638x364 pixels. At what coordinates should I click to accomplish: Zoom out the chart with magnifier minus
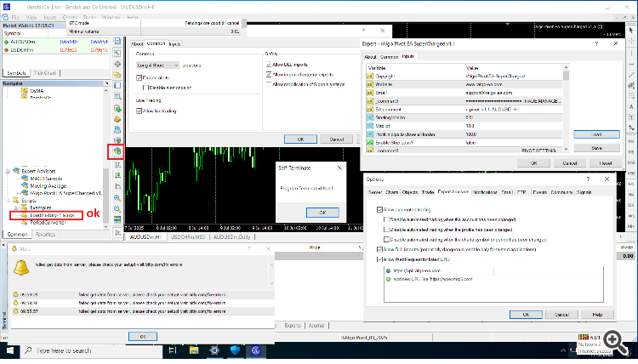click(x=117, y=208)
